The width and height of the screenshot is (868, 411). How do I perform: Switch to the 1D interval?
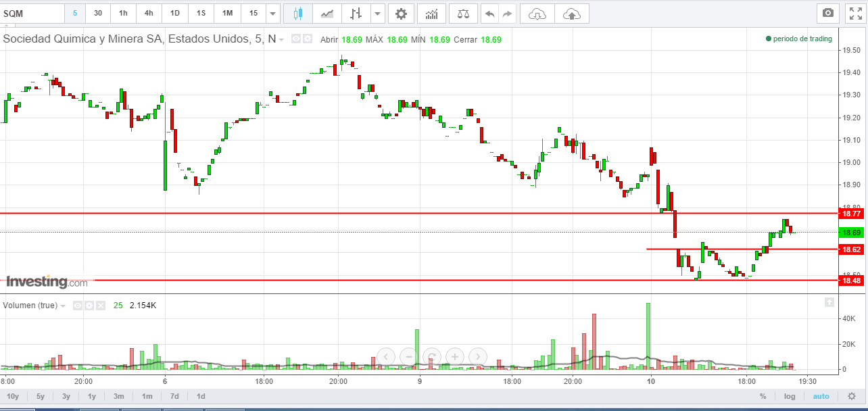(x=175, y=14)
